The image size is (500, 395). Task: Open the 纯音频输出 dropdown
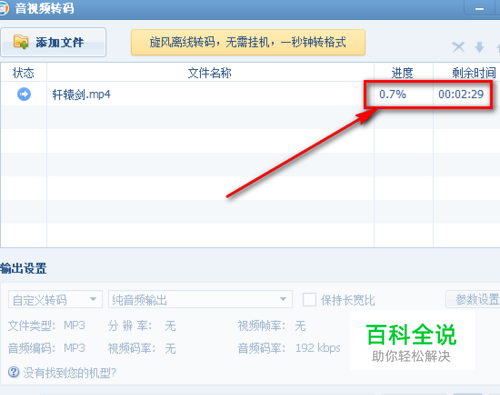click(200, 299)
